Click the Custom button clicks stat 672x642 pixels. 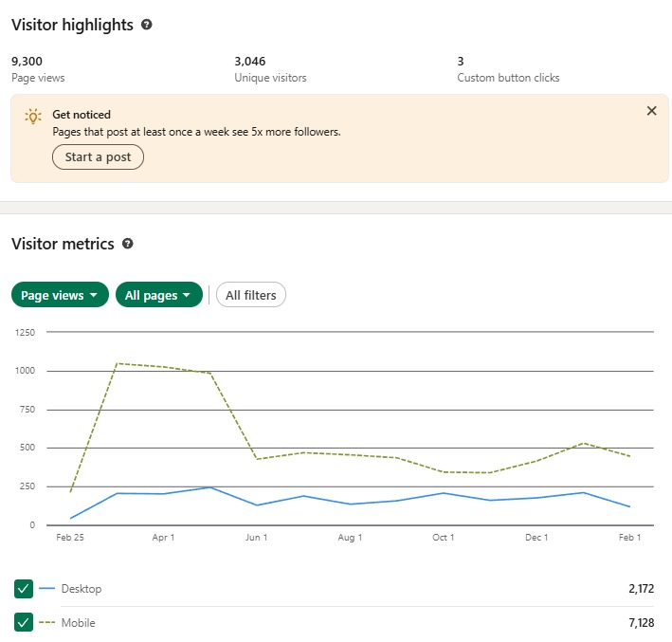tap(508, 78)
